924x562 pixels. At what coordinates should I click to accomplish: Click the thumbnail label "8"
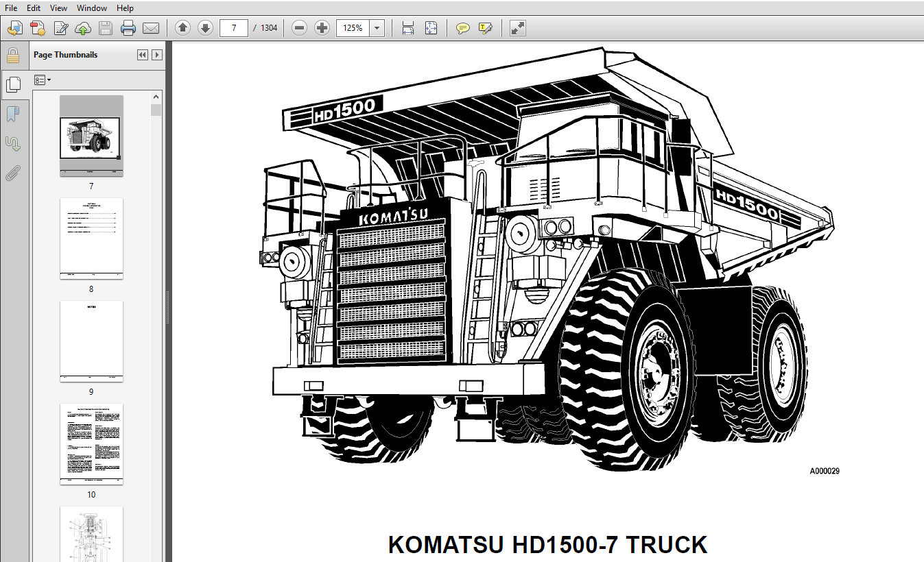91,289
